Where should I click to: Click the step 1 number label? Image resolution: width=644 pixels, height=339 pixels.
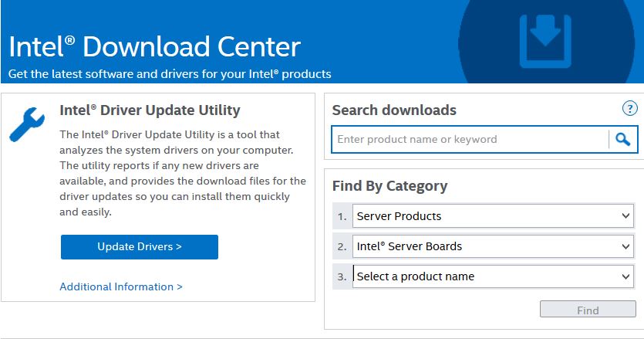tap(342, 216)
